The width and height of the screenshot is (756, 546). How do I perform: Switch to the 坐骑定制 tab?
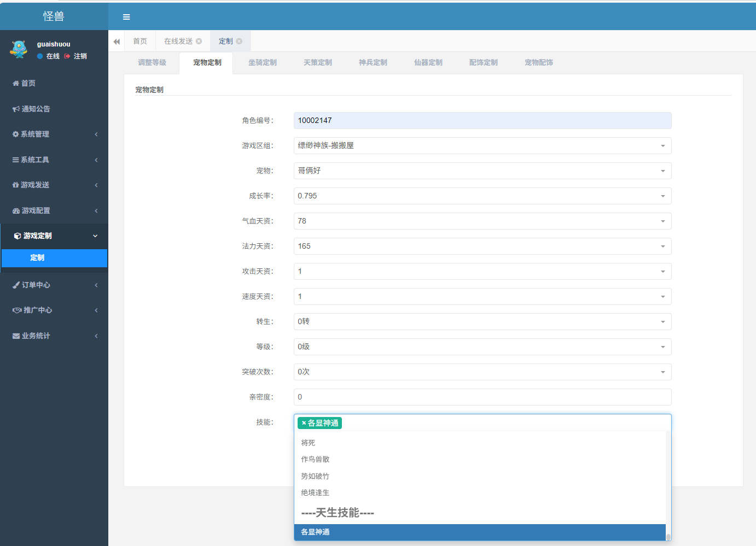pos(262,63)
